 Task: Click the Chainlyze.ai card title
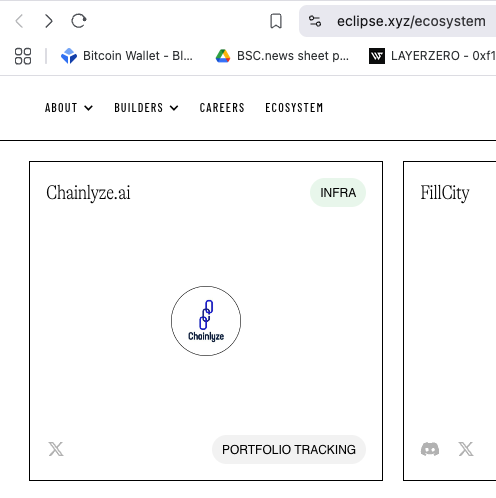click(x=88, y=193)
